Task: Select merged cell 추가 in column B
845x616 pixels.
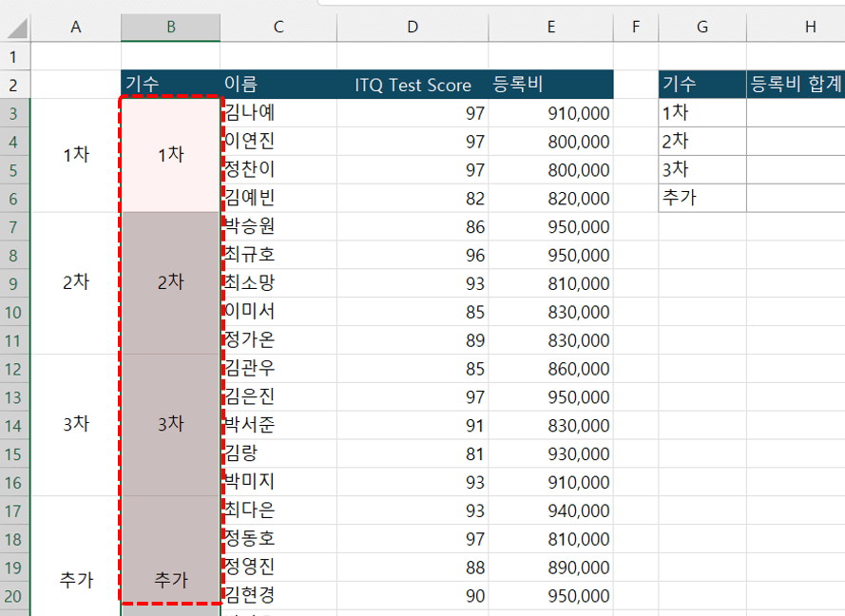Action: pyautogui.click(x=171, y=556)
